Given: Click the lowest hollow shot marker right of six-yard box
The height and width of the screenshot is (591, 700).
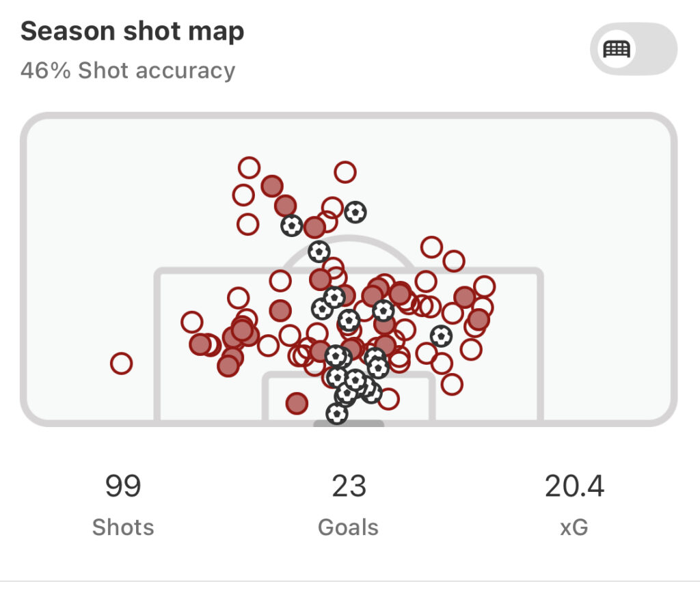Looking at the screenshot, I should pos(452,384).
